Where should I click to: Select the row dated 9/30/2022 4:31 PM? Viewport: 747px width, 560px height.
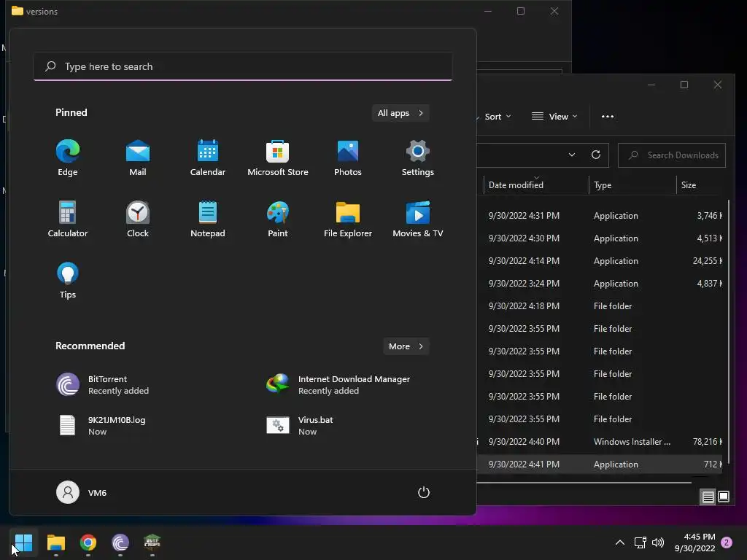[600, 216]
